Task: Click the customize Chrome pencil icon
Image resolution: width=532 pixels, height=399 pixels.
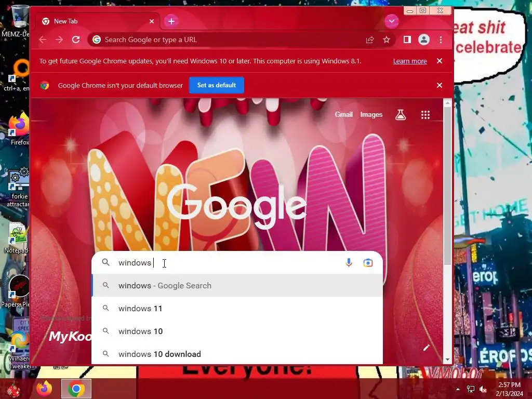Action: coord(426,348)
